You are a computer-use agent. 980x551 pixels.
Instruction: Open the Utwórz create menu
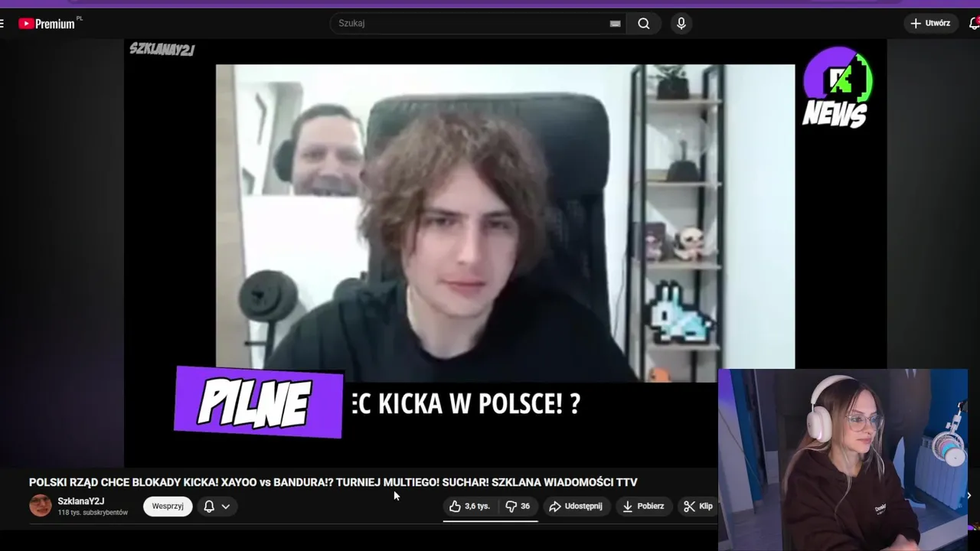930,23
